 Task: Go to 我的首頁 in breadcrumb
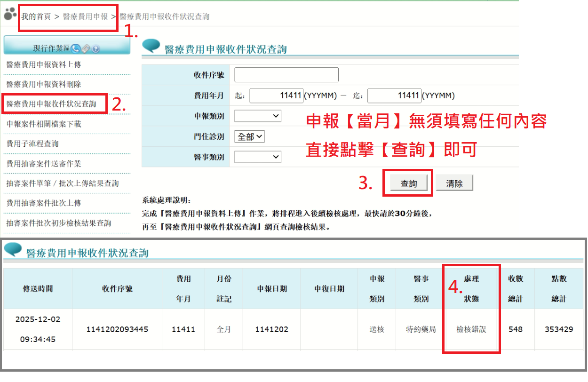[36, 16]
